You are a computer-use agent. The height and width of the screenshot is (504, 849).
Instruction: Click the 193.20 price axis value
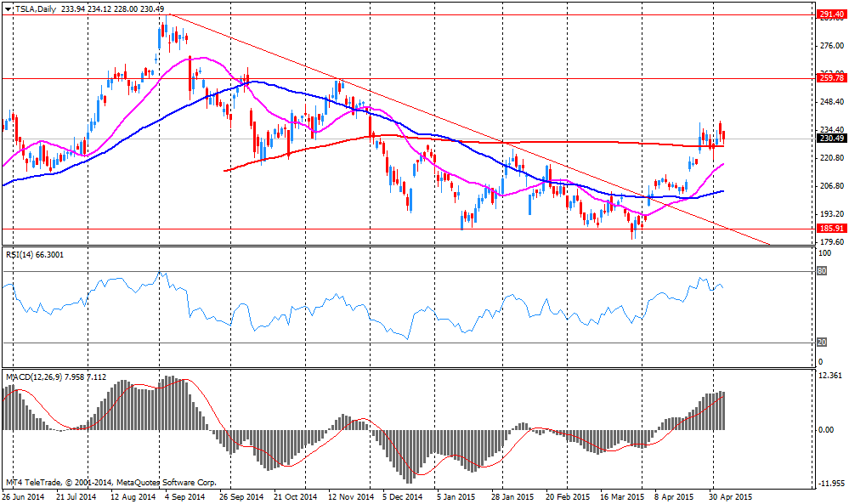pos(832,214)
